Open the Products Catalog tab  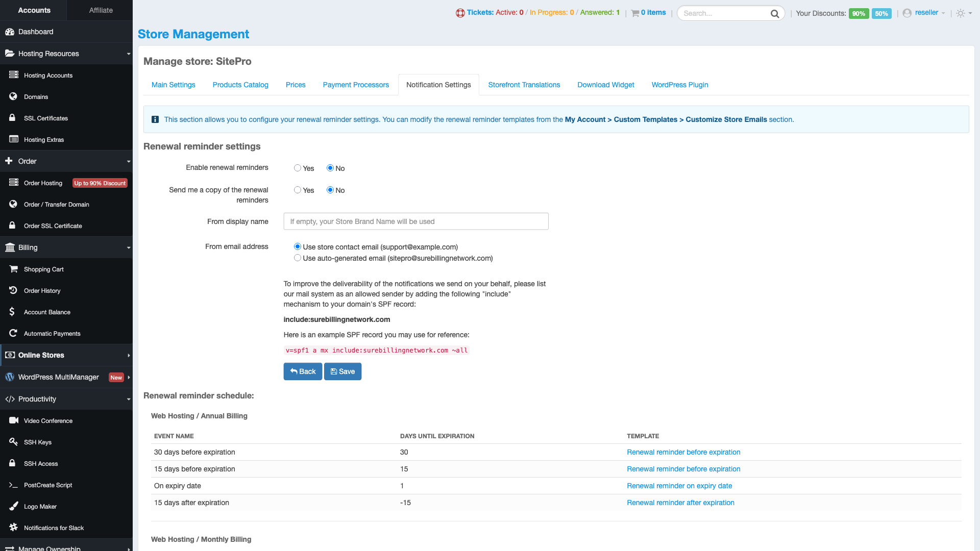pyautogui.click(x=240, y=85)
